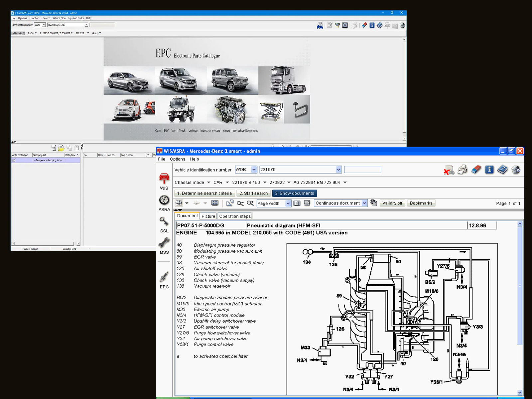Launch EPC via spark plug icon

click(x=164, y=277)
